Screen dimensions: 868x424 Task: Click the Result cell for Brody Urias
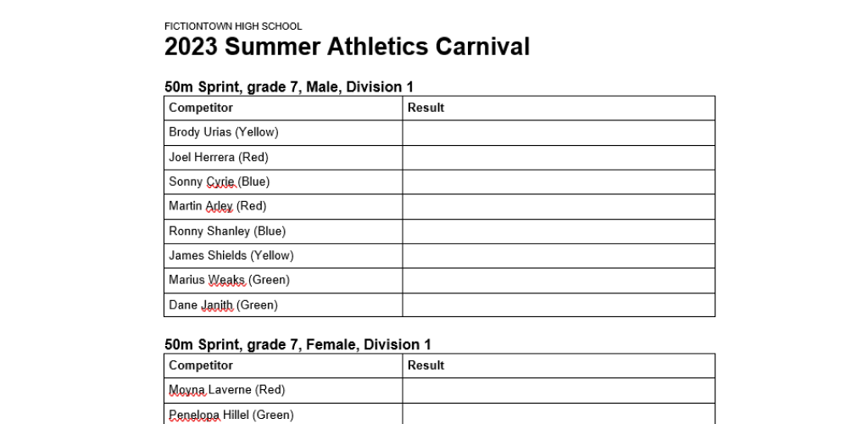(558, 132)
